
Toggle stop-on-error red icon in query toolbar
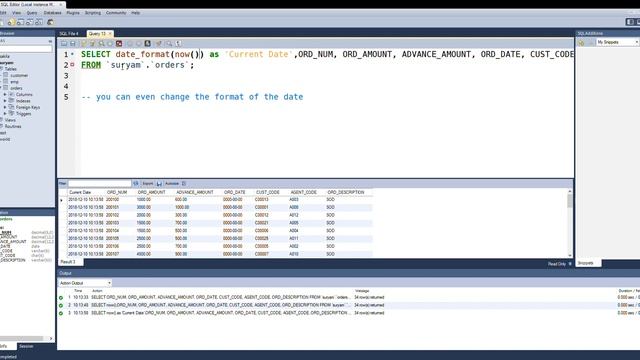(119, 44)
